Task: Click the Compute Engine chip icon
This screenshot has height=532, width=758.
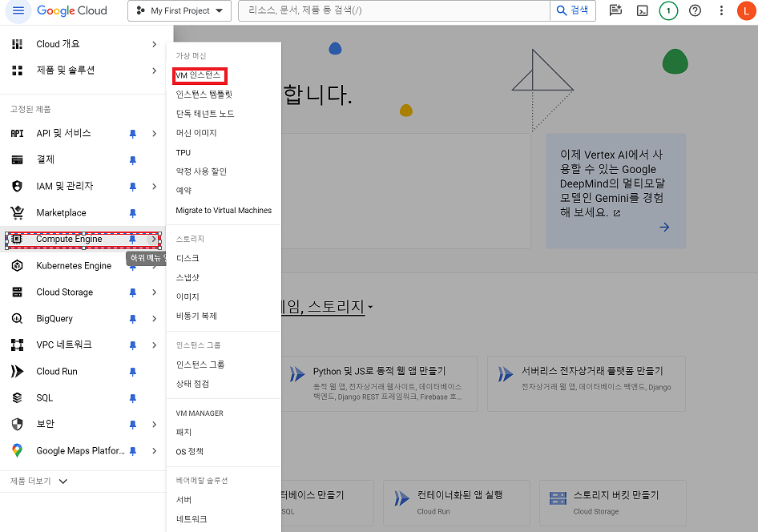Action: 17,239
